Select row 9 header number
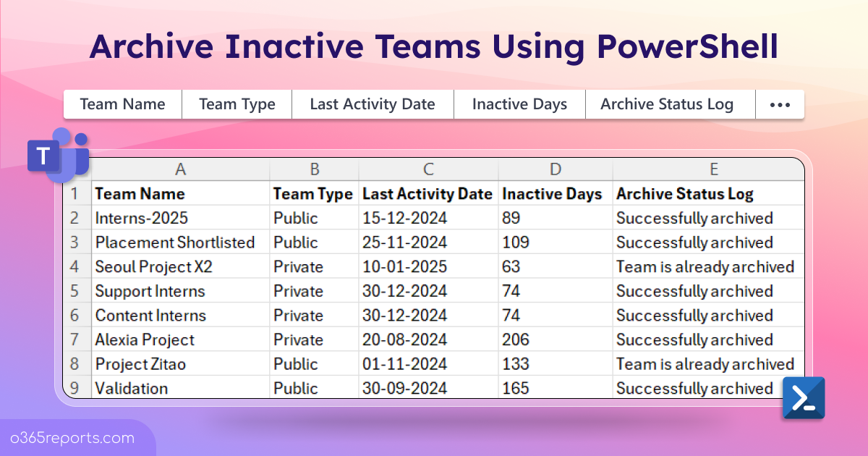 [x=77, y=388]
